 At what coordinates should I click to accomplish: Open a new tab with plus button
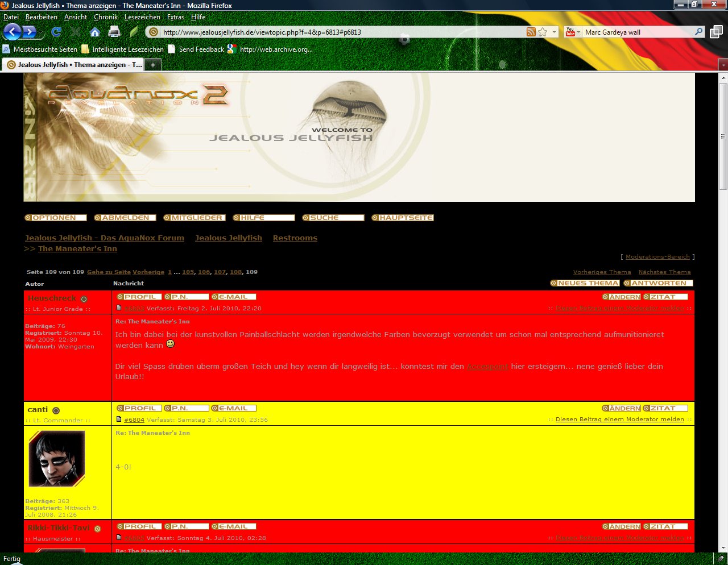[152, 65]
